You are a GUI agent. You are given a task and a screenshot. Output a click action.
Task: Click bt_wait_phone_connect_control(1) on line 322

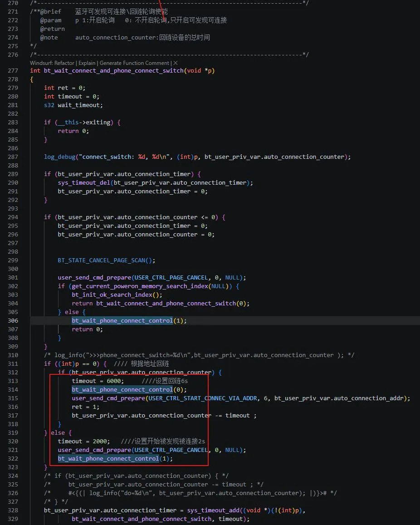coord(115,459)
